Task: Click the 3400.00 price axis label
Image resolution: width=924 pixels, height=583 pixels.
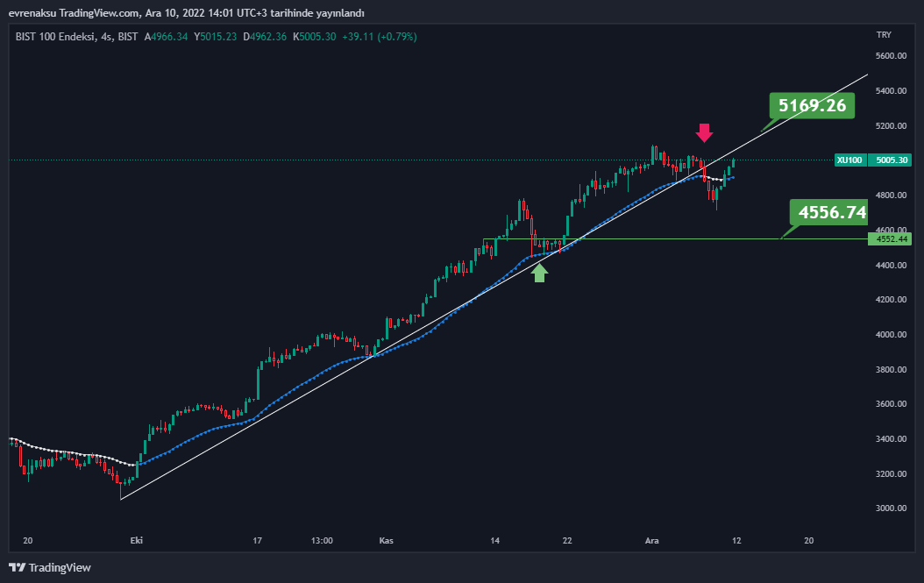Action: coord(891,438)
